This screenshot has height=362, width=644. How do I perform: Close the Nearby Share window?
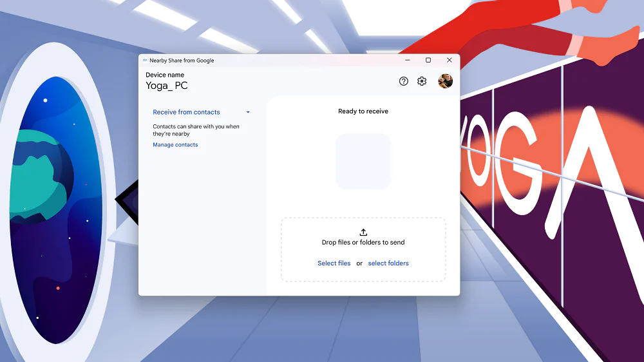click(450, 61)
